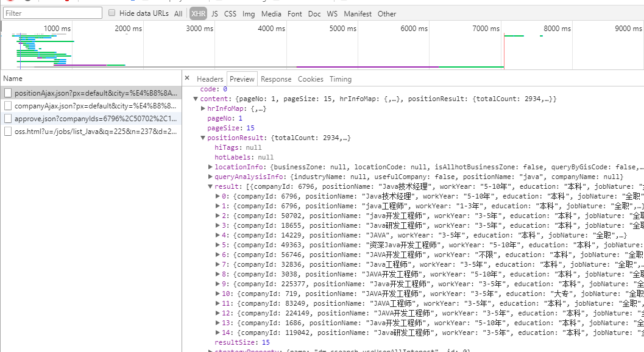
Task: Expand result item 0 Java技术经理
Action: pyautogui.click(x=218, y=196)
